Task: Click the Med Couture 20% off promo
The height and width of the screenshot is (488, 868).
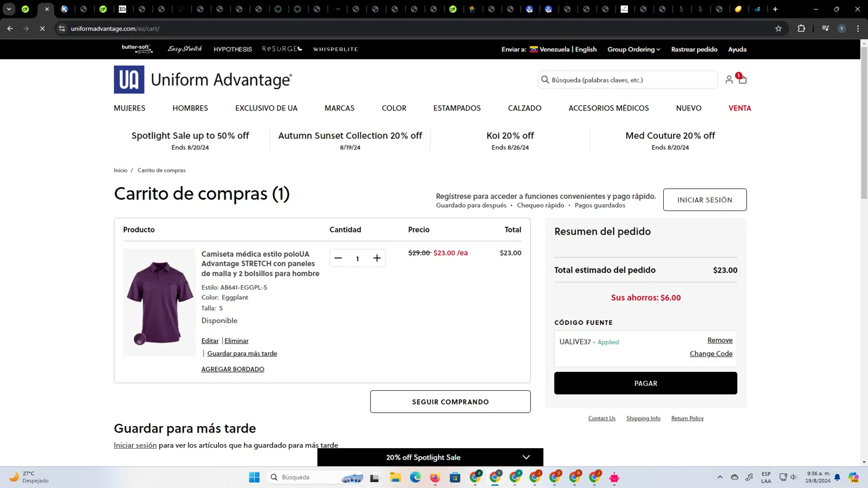Action: click(x=670, y=141)
